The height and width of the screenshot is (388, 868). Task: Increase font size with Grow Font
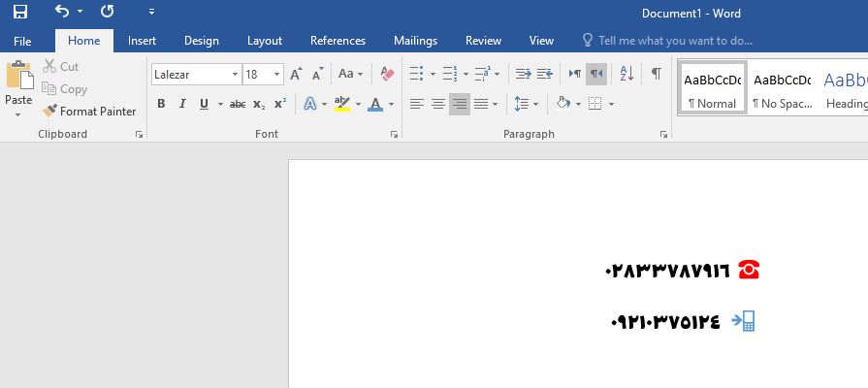click(x=297, y=74)
